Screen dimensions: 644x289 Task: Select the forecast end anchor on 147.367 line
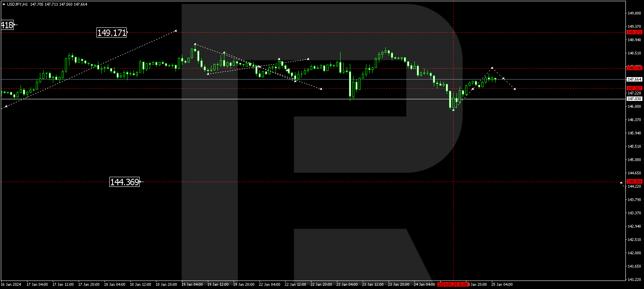514,89
